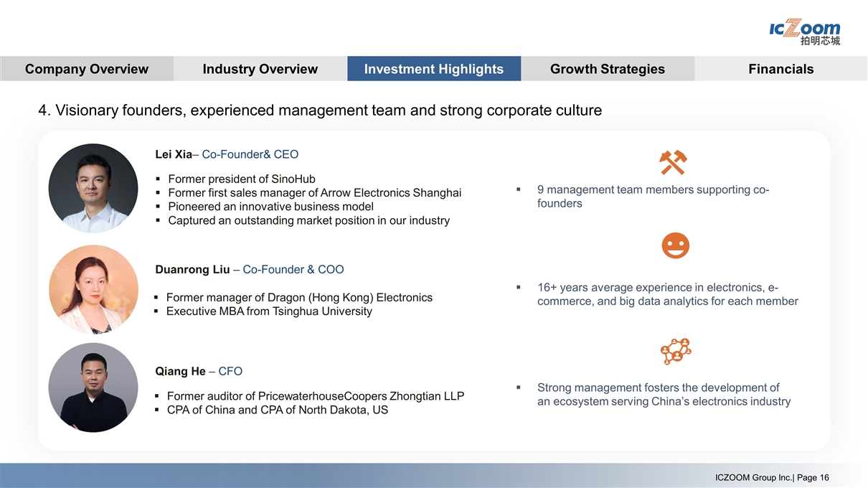The width and height of the screenshot is (868, 488).
Task: Click Lei Xia's portrait photo
Action: (x=93, y=188)
